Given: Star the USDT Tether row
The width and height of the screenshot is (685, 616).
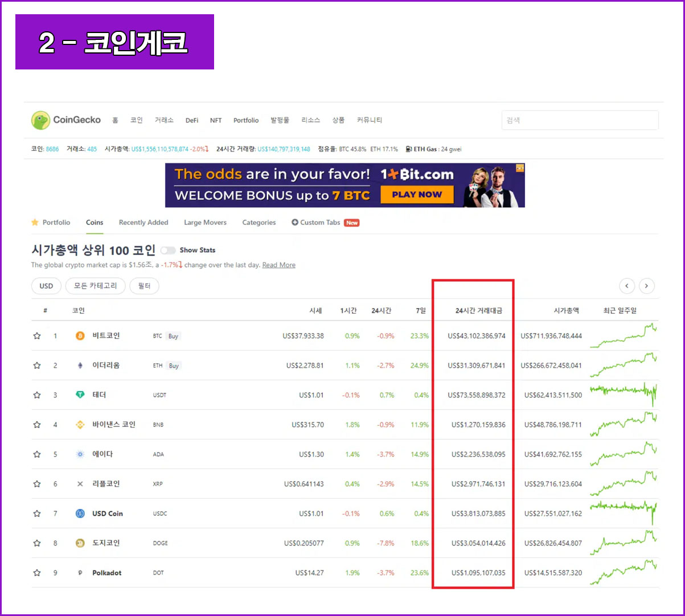Looking at the screenshot, I should coord(37,395).
